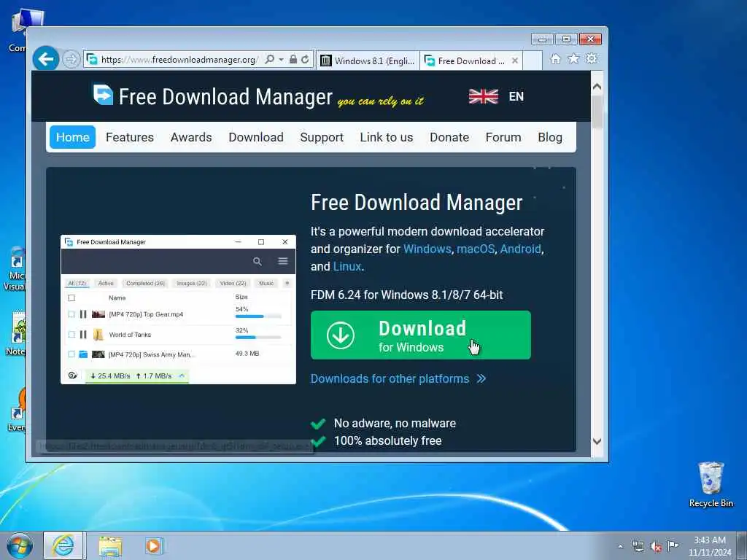Click the hamburger menu in FDM screenshot
747x560 pixels.
pyautogui.click(x=283, y=261)
